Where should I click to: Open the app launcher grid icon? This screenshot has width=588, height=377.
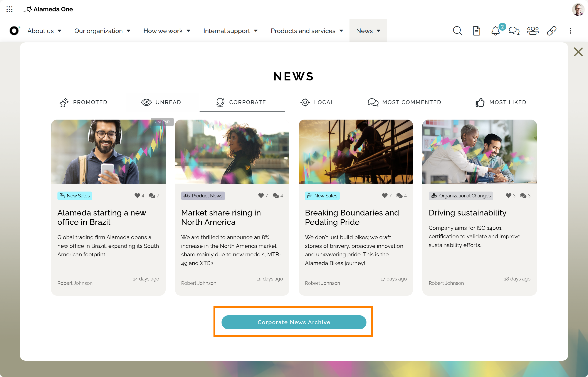point(9,9)
